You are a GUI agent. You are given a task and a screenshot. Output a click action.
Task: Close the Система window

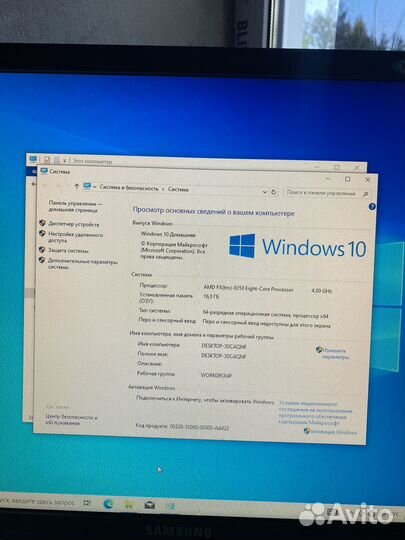tap(367, 180)
